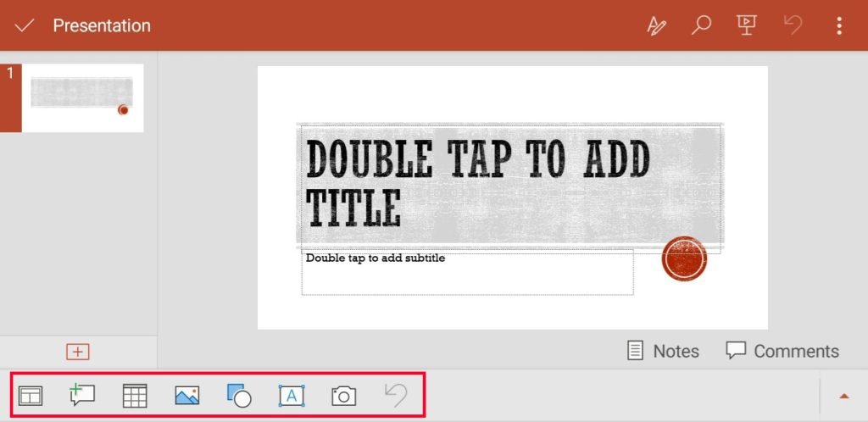This screenshot has width=868, height=422.
Task: Click the Presentation file title
Action: pyautogui.click(x=102, y=25)
